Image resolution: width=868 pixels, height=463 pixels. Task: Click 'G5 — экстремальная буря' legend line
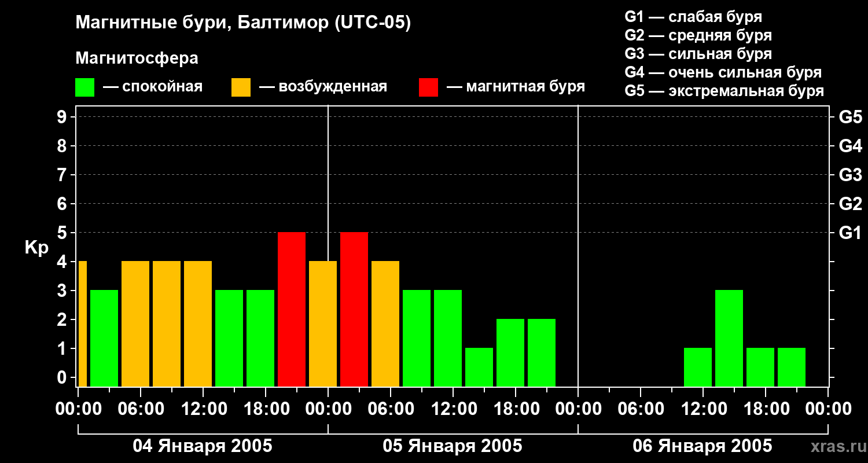724,91
